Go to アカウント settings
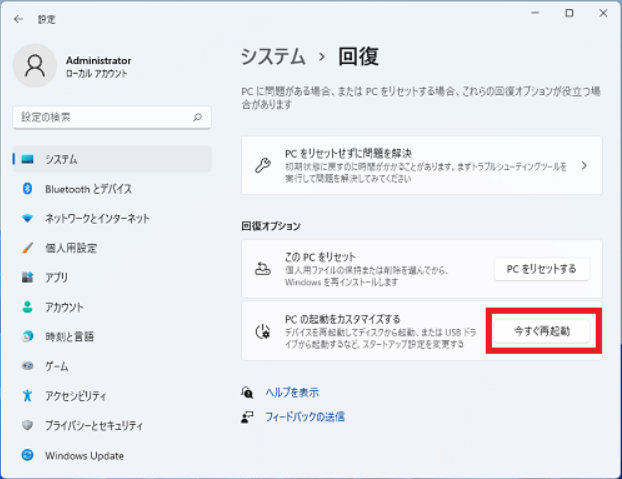 (x=64, y=307)
